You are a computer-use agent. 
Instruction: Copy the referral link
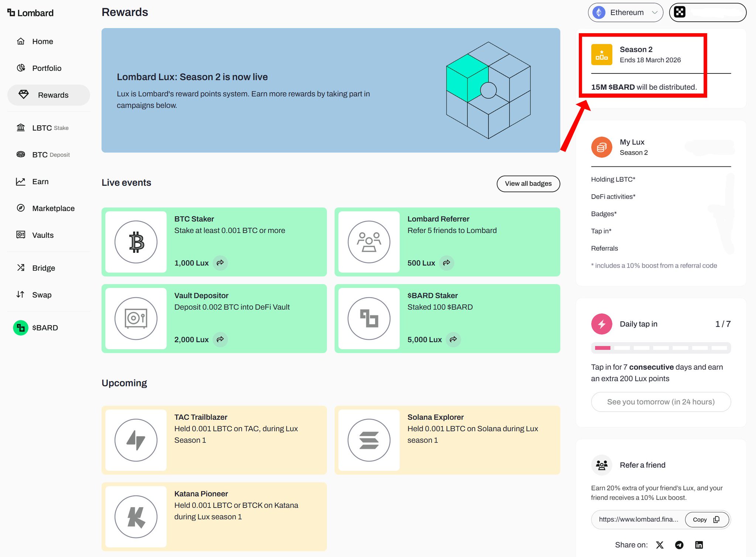(x=707, y=520)
